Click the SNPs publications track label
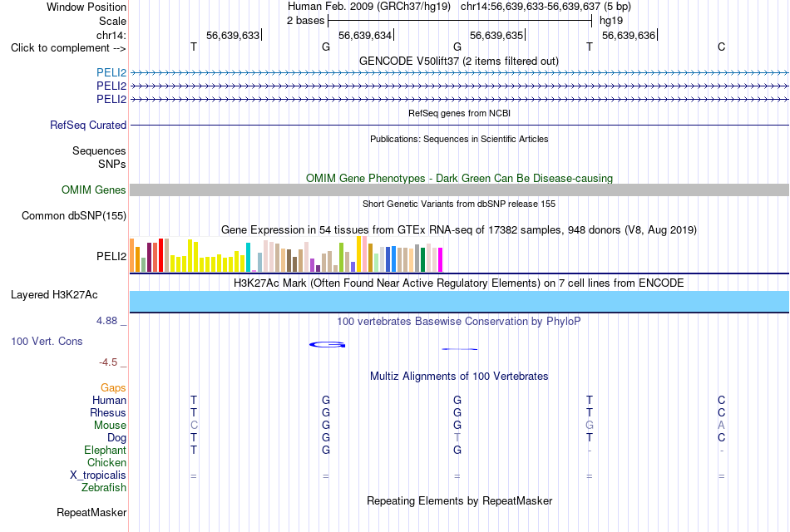The image size is (790, 532). tap(112, 164)
